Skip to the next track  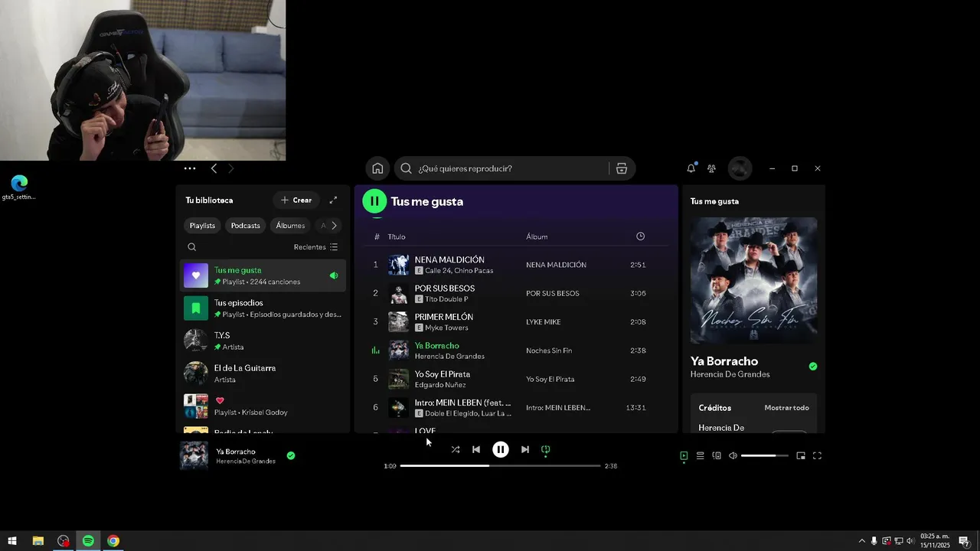tap(524, 450)
